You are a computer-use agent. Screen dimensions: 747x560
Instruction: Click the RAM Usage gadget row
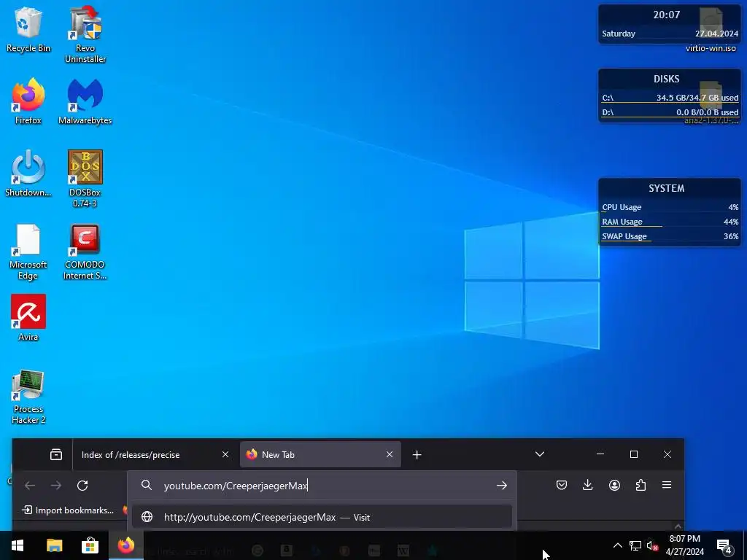pyautogui.click(x=670, y=222)
